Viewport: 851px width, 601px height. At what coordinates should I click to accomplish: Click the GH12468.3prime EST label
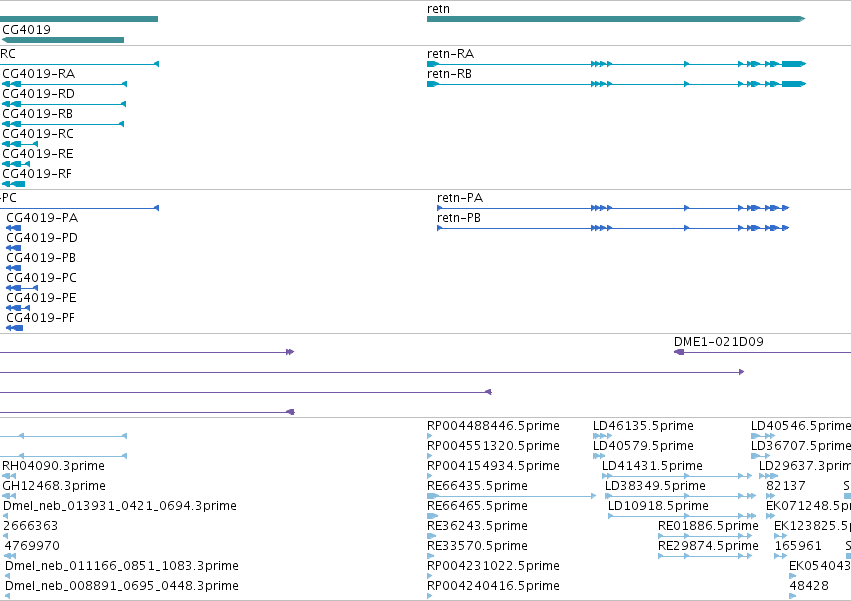point(54,486)
